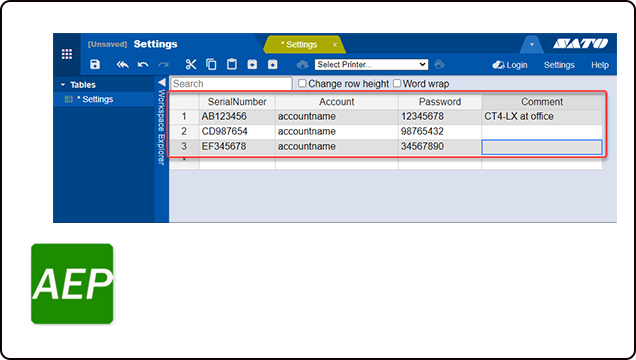Click the Paste clipboard icon
Viewport: 636px width, 360px height.
pos(232,64)
